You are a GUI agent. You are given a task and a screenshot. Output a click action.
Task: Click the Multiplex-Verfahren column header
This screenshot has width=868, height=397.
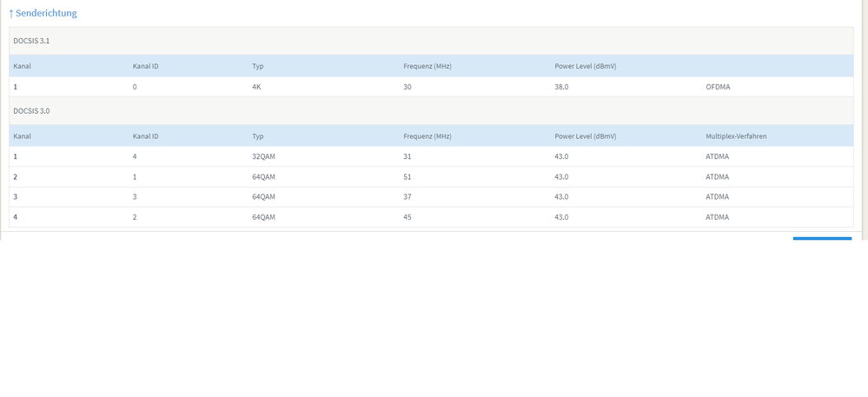click(x=736, y=136)
